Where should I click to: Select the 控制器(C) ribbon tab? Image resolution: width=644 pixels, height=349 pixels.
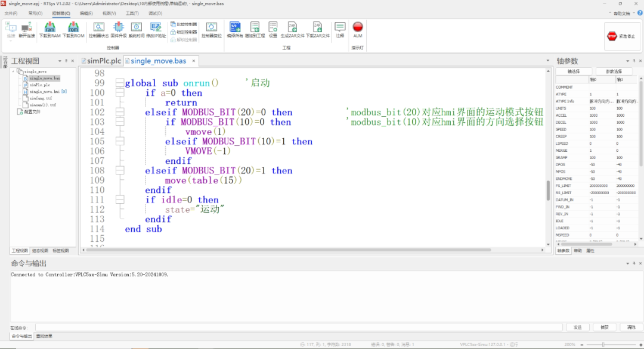pos(61,13)
